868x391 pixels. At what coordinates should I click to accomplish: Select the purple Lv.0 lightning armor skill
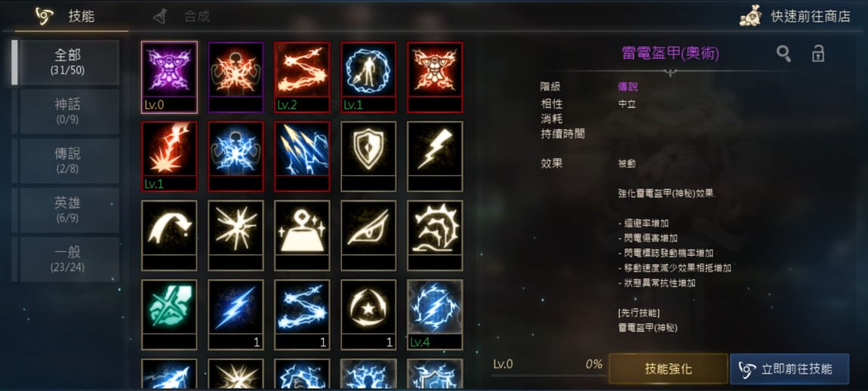click(x=169, y=77)
